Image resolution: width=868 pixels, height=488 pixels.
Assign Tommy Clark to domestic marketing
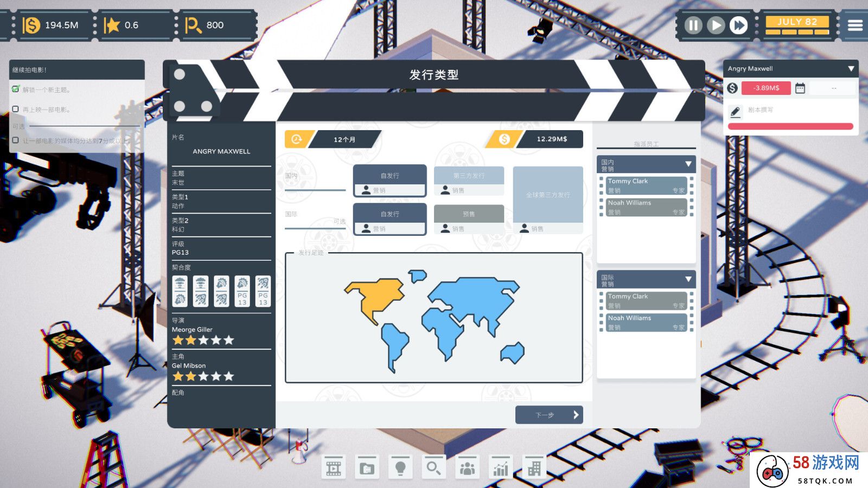646,185
